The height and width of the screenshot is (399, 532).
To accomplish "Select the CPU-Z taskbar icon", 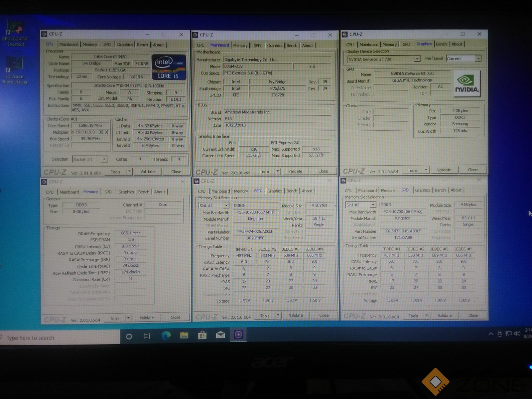I will coord(238,334).
